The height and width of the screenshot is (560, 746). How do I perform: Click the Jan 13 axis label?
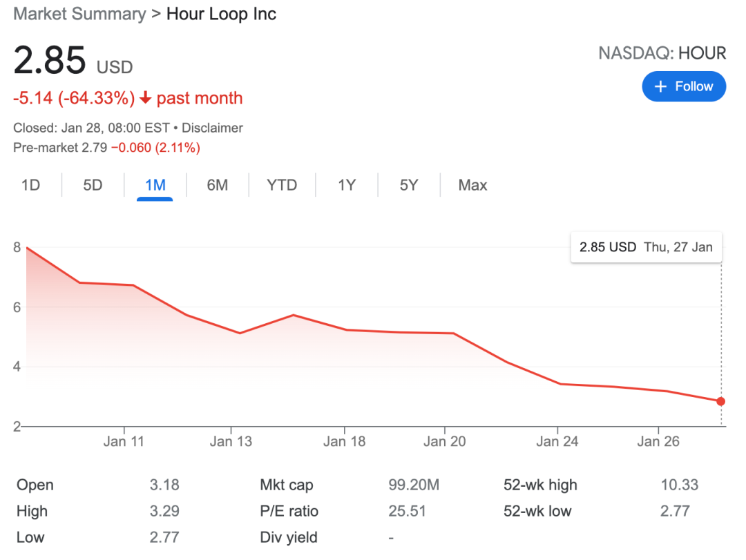pyautogui.click(x=231, y=441)
